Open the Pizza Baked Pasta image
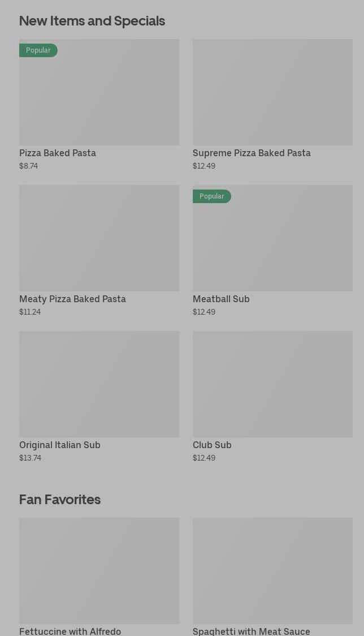The image size is (364, 636). [x=99, y=92]
